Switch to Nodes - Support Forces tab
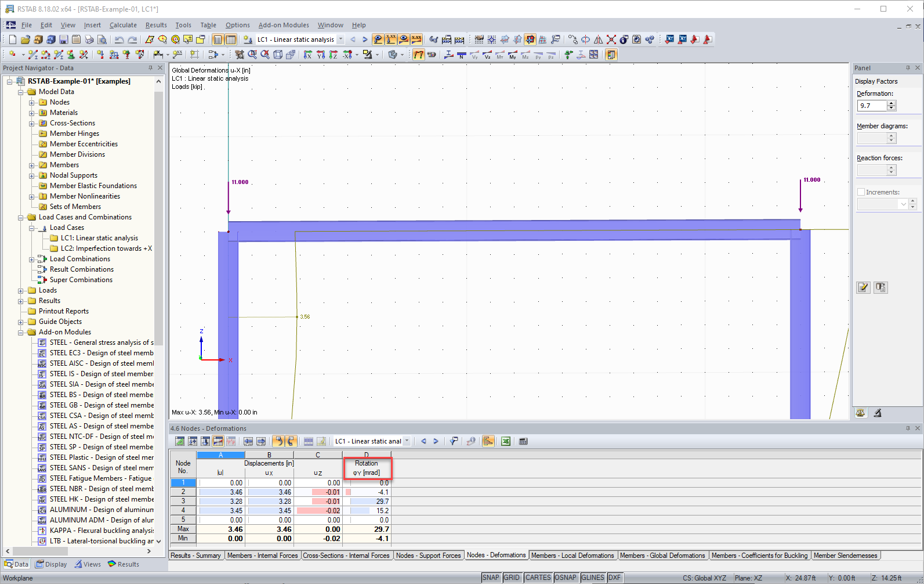Image resolution: width=924 pixels, height=584 pixels. 428,556
